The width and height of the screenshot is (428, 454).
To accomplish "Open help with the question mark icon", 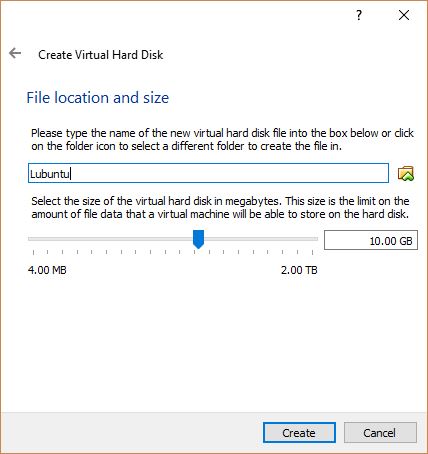I will tap(359, 15).
